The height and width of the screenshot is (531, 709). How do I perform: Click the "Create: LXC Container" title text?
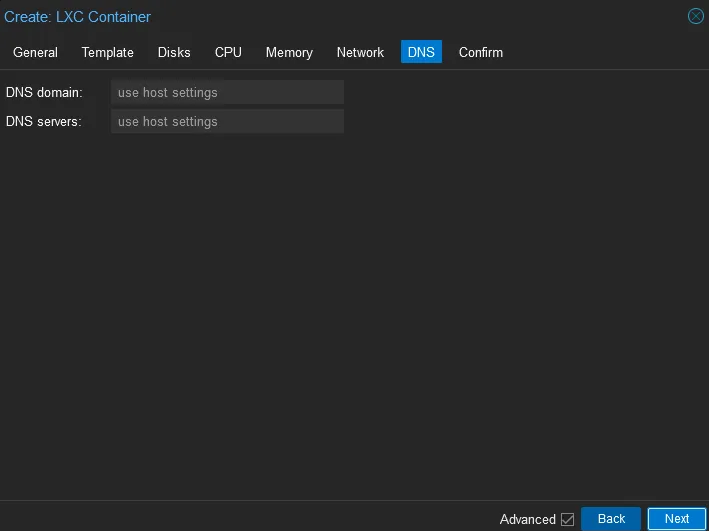click(x=78, y=17)
